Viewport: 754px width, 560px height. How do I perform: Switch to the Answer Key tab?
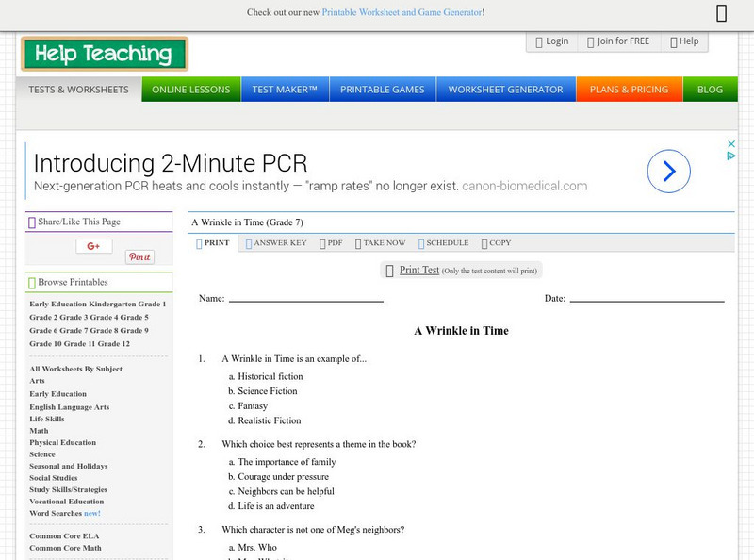tap(276, 243)
